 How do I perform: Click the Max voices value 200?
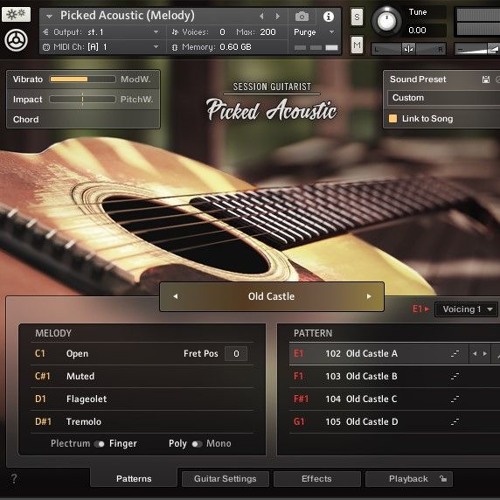[268, 32]
